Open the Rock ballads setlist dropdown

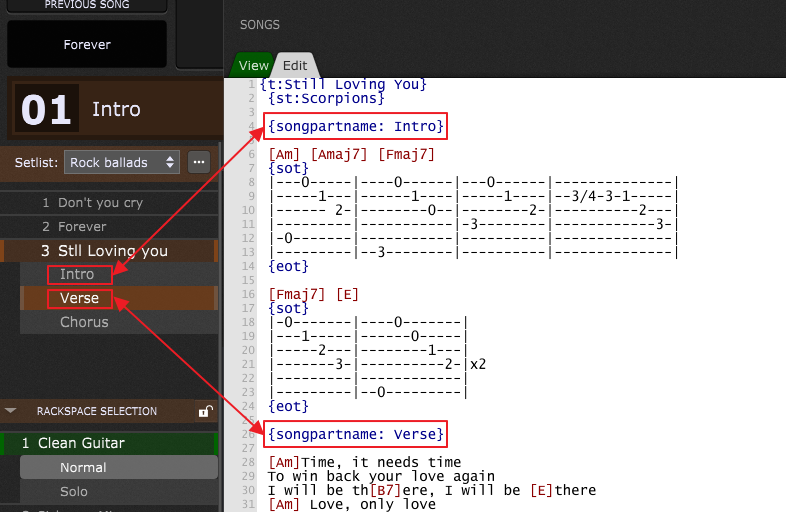click(x=121, y=162)
